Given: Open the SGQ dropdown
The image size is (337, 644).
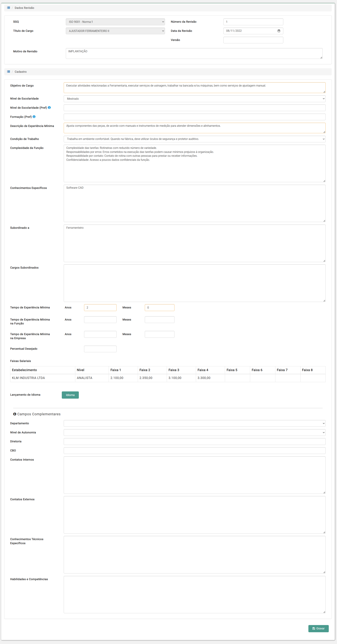Looking at the screenshot, I should point(115,22).
